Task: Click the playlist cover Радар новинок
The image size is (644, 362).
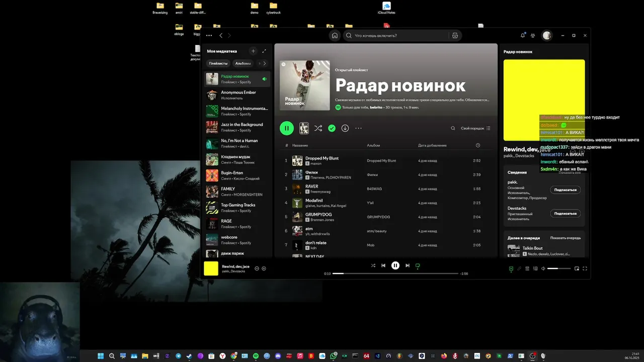Action: [x=304, y=85]
